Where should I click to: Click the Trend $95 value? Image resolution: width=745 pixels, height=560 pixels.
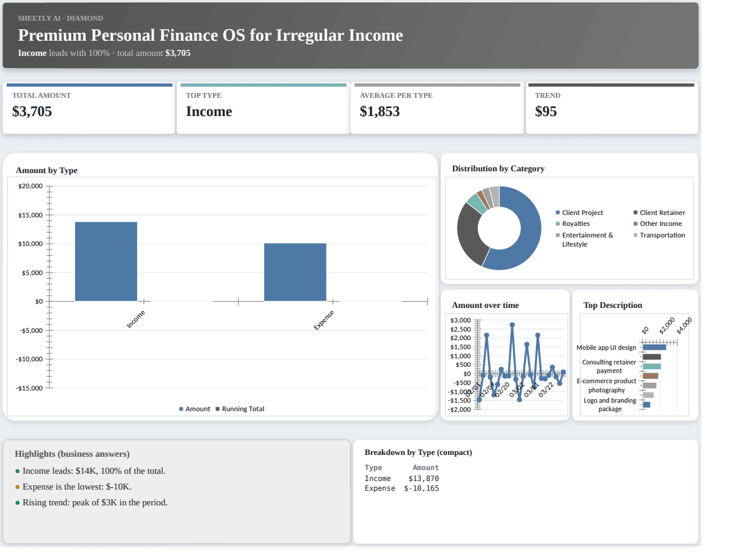(x=546, y=111)
